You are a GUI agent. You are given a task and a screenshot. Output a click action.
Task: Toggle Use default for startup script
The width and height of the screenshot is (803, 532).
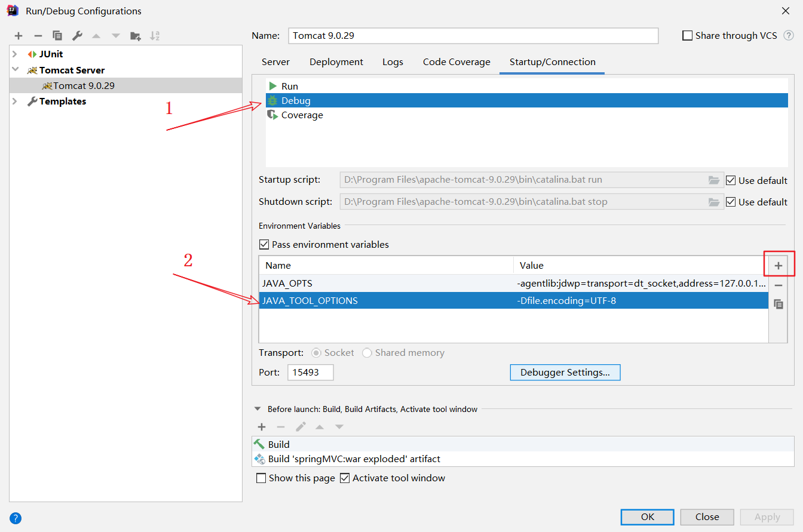730,180
